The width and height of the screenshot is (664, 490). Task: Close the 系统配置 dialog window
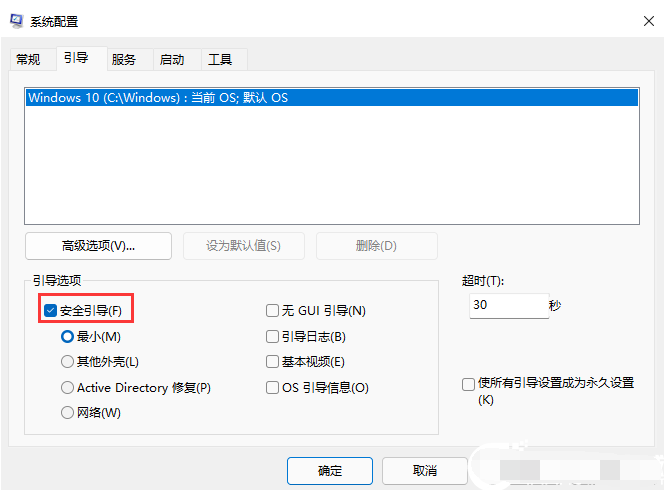click(638, 21)
